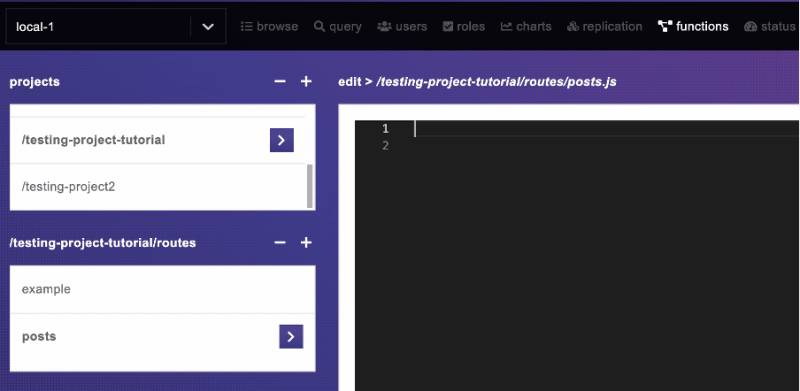The image size is (800, 391).
Task: Click the chevron arrow next to local-1
Action: [x=208, y=27]
